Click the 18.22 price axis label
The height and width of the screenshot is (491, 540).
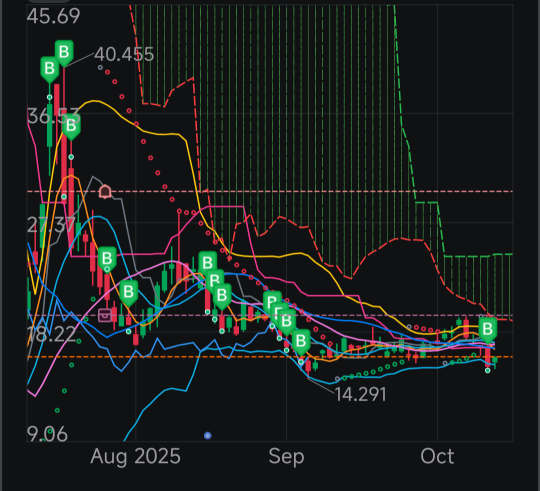coord(51,334)
